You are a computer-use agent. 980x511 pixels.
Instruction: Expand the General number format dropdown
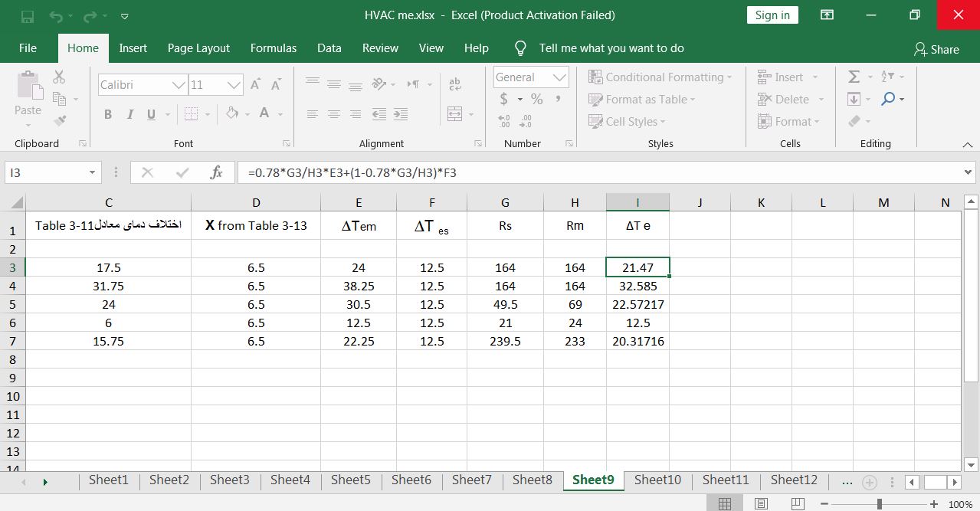point(560,77)
